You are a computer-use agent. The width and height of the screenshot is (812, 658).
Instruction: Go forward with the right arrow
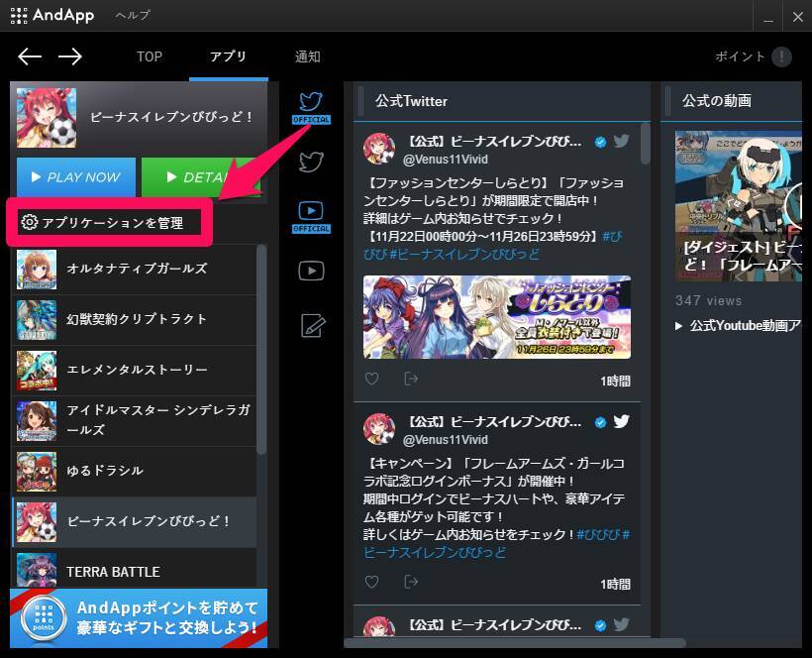(70, 56)
